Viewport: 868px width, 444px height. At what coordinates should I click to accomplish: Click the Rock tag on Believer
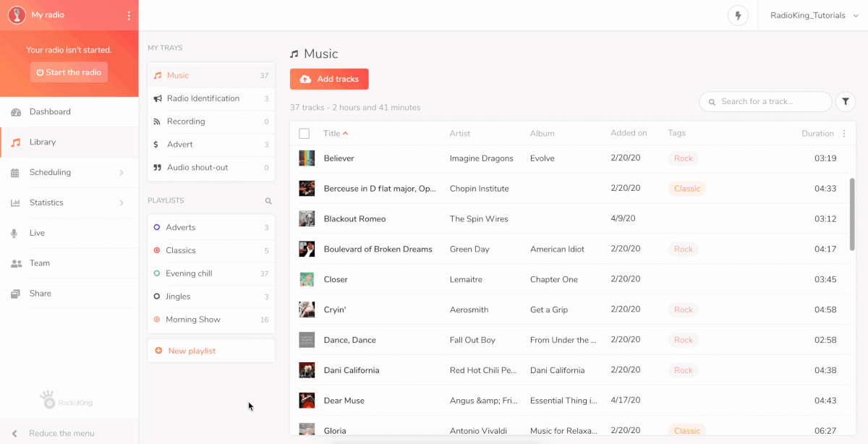click(684, 158)
